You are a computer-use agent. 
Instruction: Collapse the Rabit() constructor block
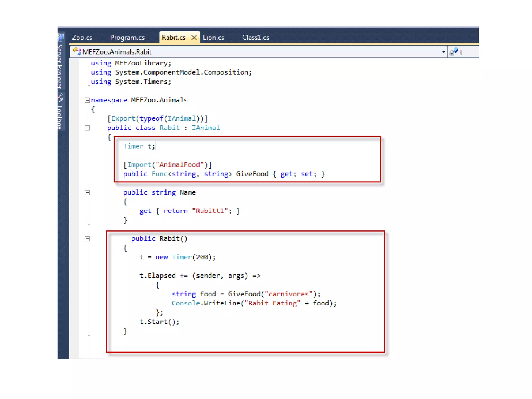(87, 239)
